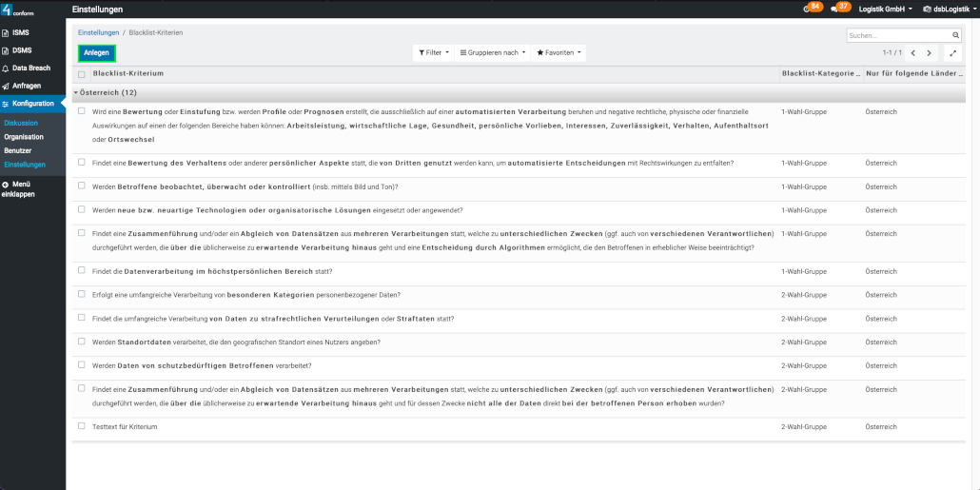Tick checkbox for 'Werden Standortdaten verarbeitet' row
The image size is (980, 490).
pyautogui.click(x=81, y=341)
